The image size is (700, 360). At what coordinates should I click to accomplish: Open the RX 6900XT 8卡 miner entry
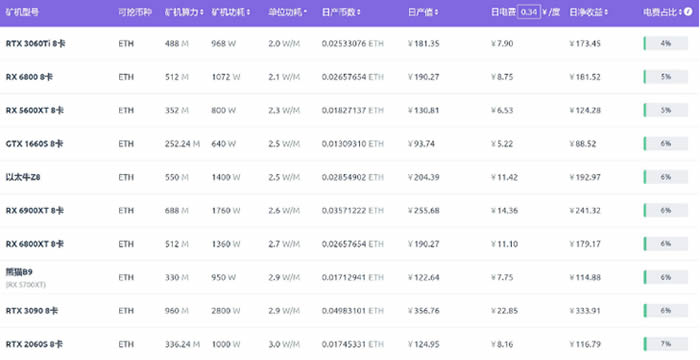[x=34, y=210]
